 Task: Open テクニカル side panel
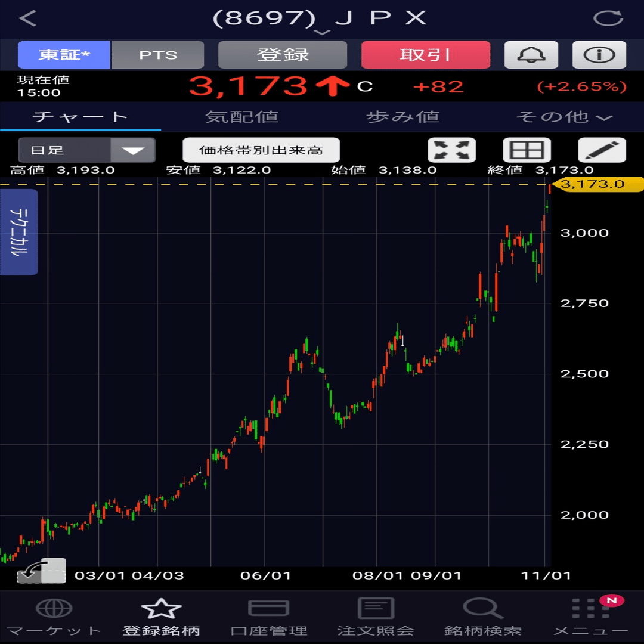pos(19,232)
